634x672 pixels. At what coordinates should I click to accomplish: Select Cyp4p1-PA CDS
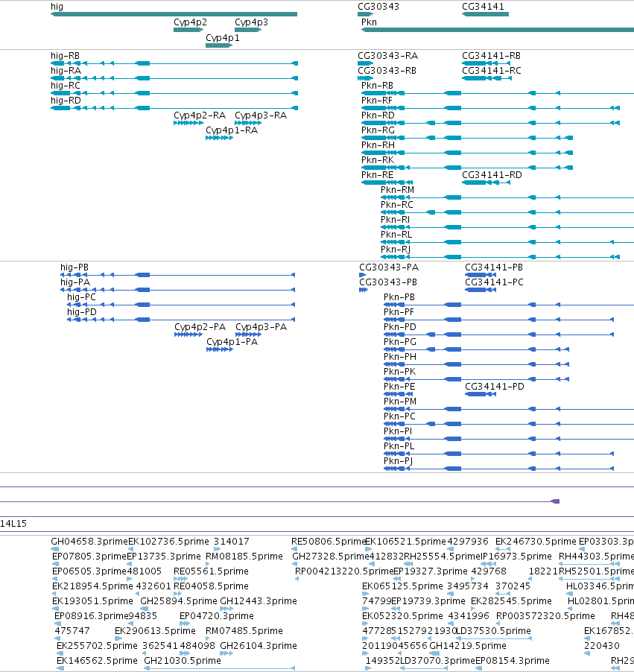[x=220, y=349]
